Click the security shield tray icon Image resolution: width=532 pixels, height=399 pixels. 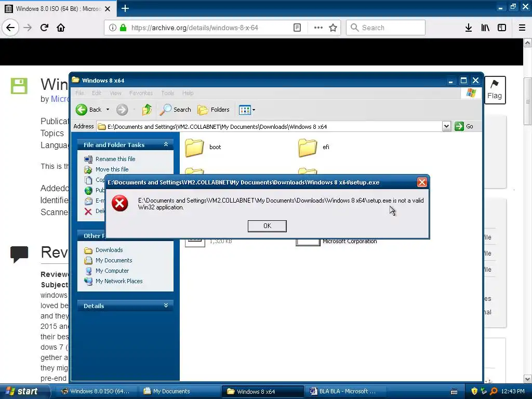click(x=474, y=391)
